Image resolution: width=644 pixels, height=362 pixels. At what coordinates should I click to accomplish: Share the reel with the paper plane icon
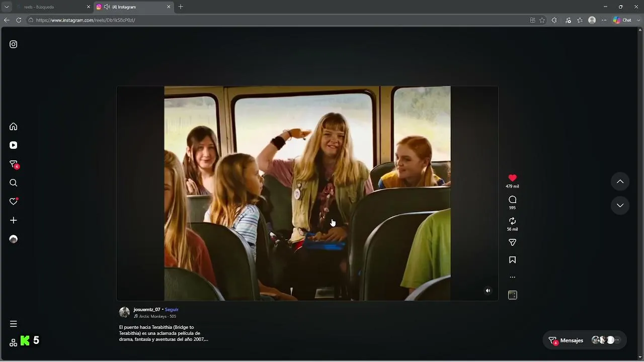pos(512,242)
